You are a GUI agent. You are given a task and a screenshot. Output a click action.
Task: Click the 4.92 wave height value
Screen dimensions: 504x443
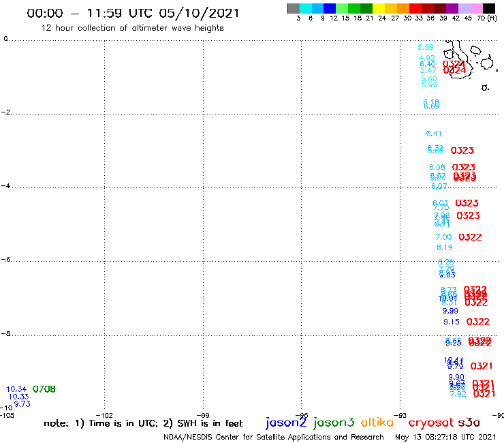tap(427, 58)
